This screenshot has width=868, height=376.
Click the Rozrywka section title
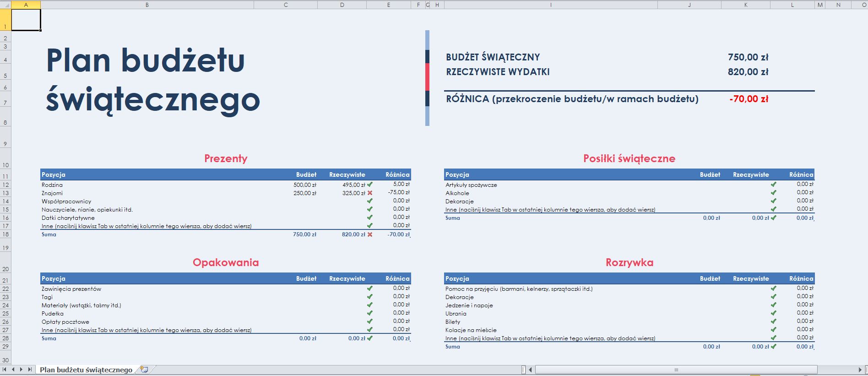pyautogui.click(x=629, y=262)
